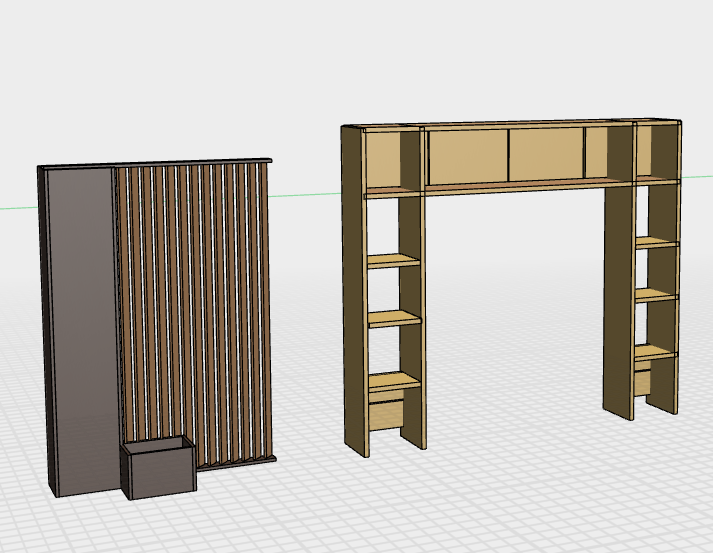Select the small gray open box

pyautogui.click(x=159, y=468)
